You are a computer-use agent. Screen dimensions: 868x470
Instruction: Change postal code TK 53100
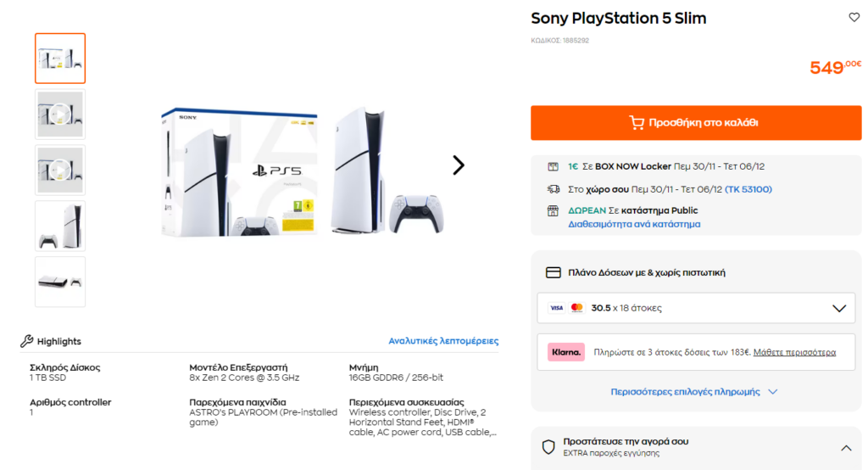(x=748, y=189)
